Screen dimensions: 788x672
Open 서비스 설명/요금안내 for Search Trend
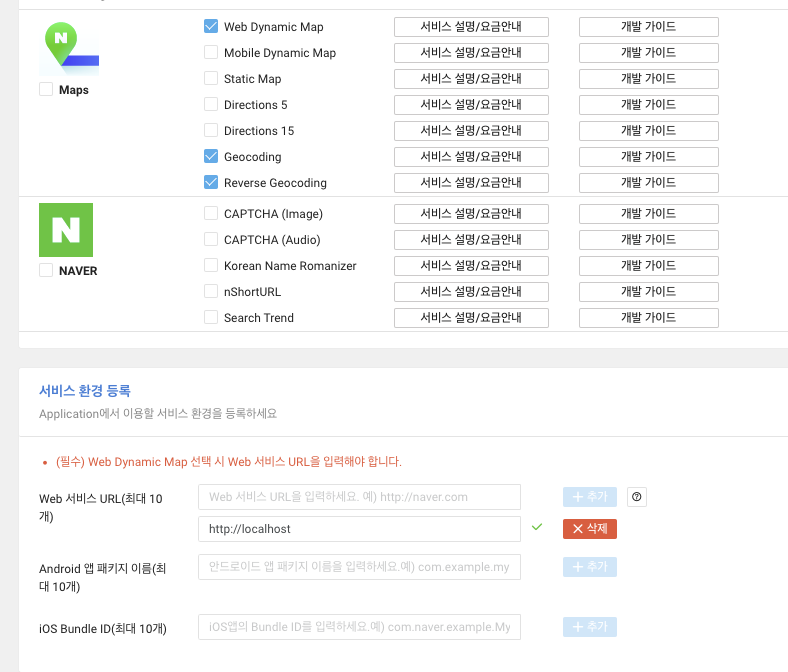tap(471, 318)
